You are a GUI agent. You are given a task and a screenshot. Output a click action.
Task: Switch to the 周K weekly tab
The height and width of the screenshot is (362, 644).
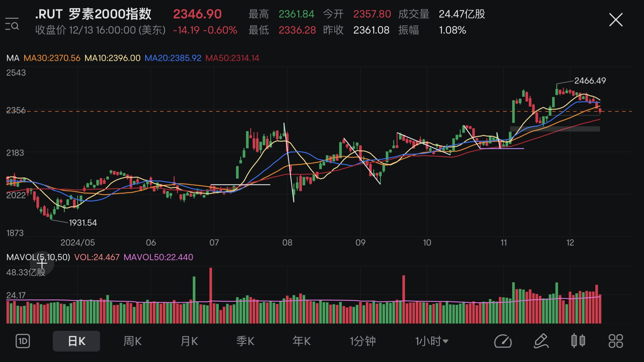coord(132,341)
